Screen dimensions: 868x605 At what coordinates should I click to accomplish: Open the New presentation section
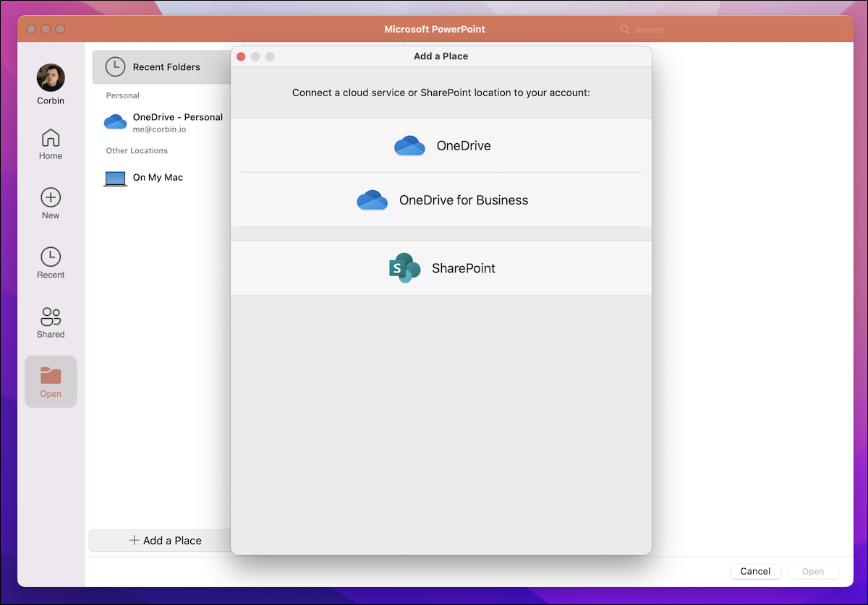click(51, 204)
